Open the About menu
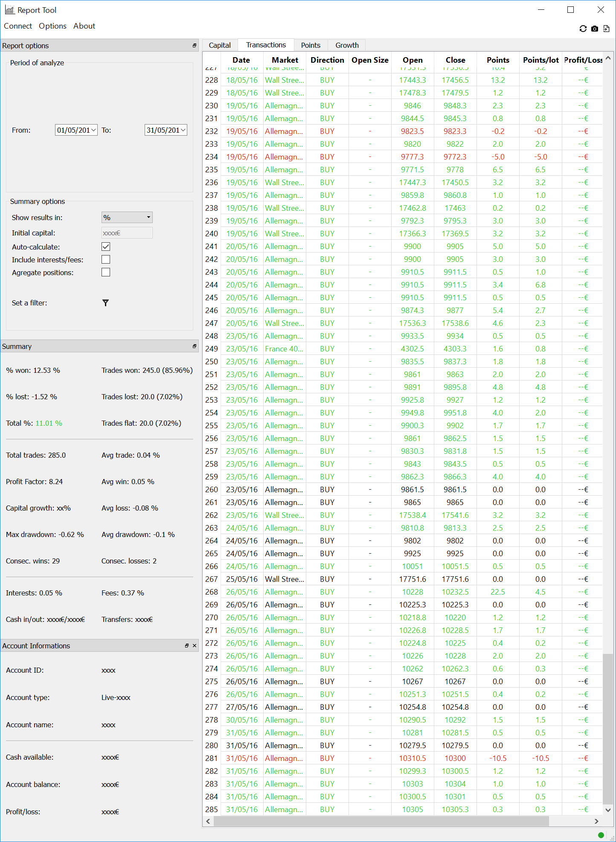Viewport: 616px width, 842px height. click(84, 26)
